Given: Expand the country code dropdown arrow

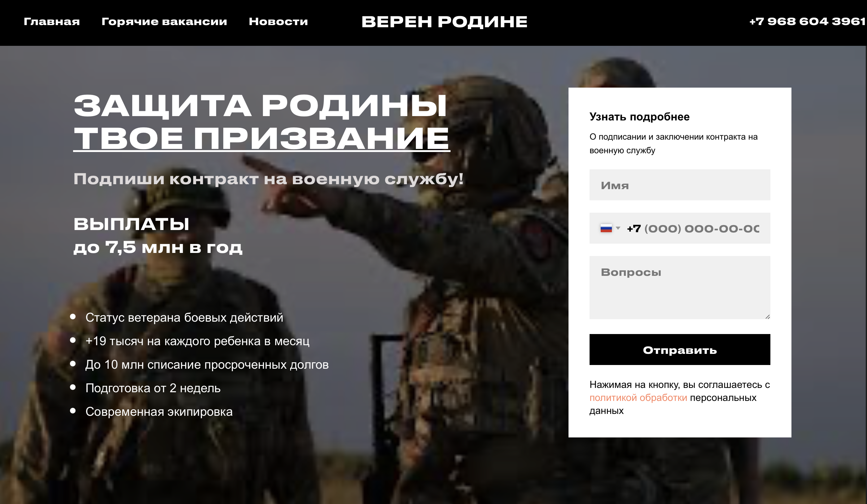Looking at the screenshot, I should [618, 228].
